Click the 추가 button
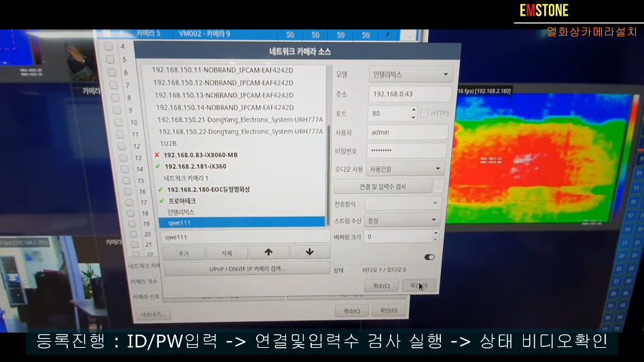The width and height of the screenshot is (644, 362). (184, 253)
